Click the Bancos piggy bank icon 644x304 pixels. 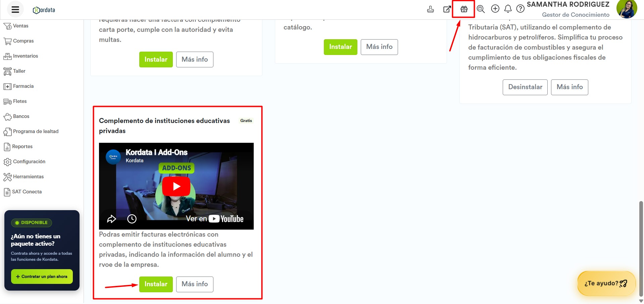tap(7, 117)
